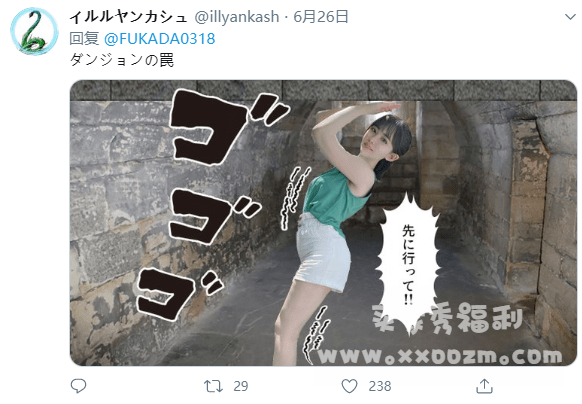Viewport: 582px width, 404px height.
Task: Expand the tweet options chevron menu
Action: click(570, 17)
